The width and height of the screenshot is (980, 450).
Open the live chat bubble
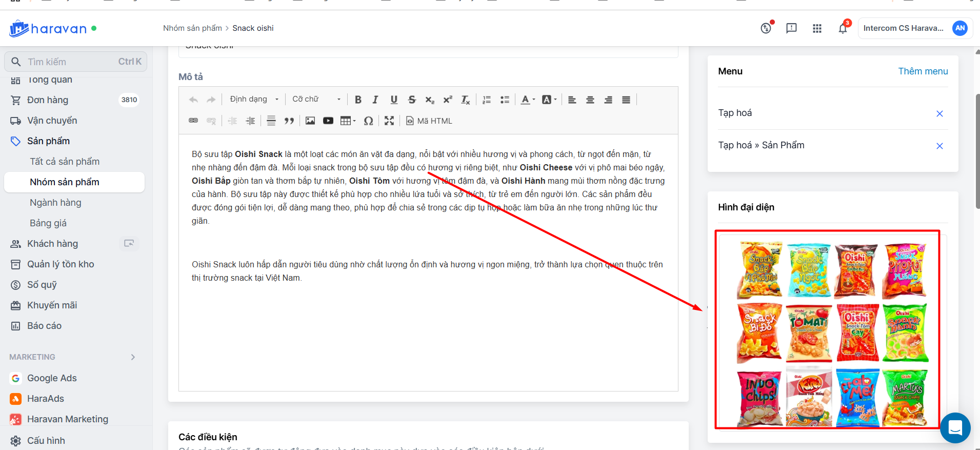click(955, 427)
